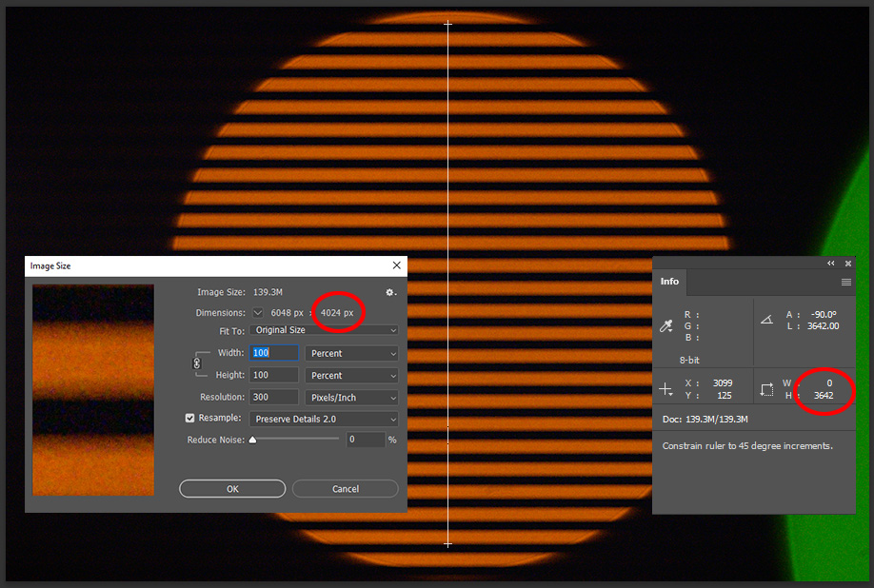The height and width of the screenshot is (588, 874).
Task: Click the Height value field
Action: (x=273, y=375)
